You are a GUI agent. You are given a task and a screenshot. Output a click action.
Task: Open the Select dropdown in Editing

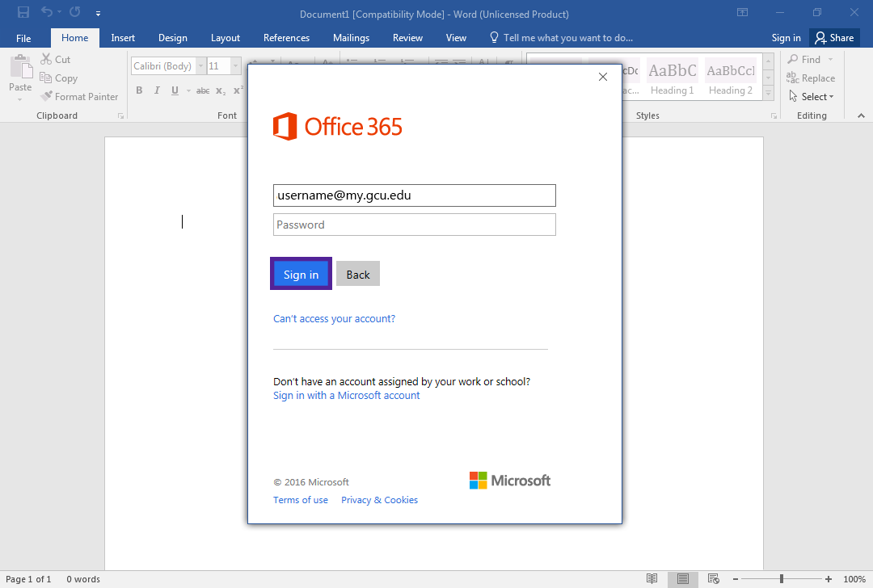(812, 97)
